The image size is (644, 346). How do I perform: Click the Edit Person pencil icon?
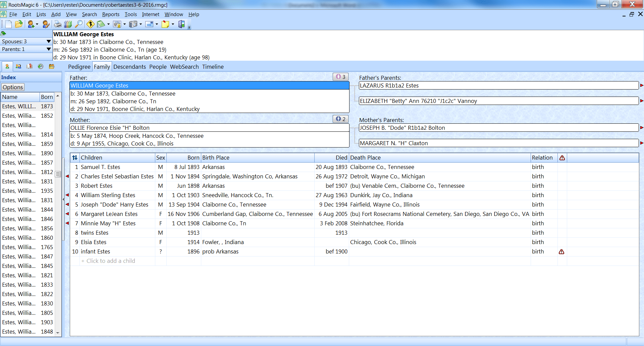[46, 24]
